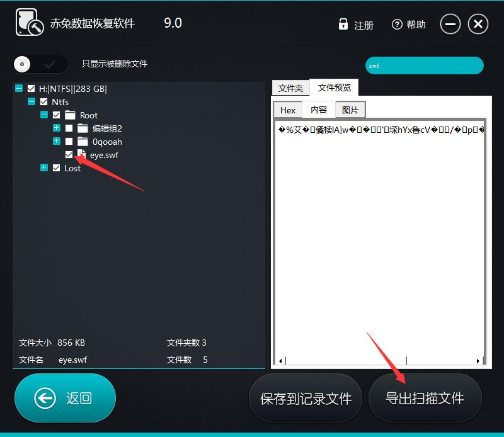Uncheck the eye.swf checkbox
Image resolution: width=504 pixels, height=437 pixels.
tap(69, 154)
